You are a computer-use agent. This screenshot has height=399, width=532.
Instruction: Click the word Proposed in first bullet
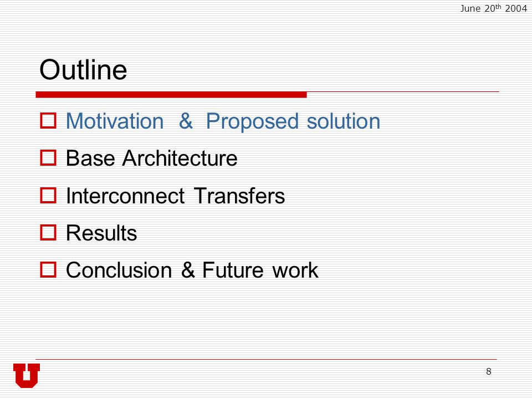click(x=253, y=121)
